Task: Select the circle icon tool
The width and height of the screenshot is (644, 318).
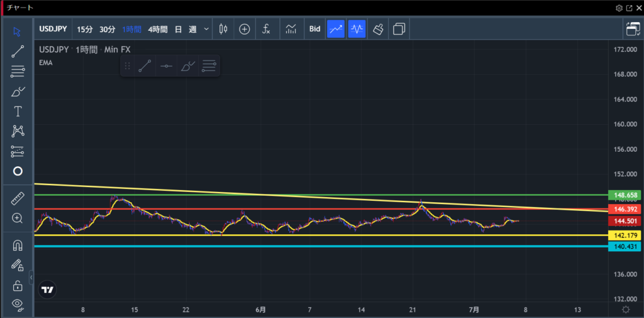Action: (18, 171)
